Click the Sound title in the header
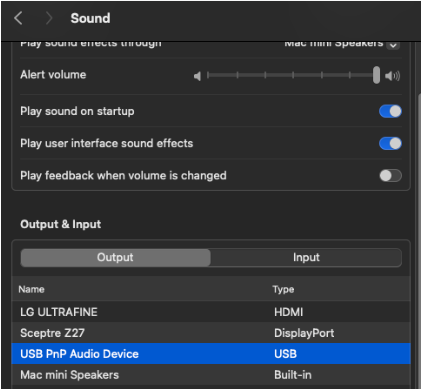Viewport: 421px width, 389px height. pyautogui.click(x=90, y=18)
